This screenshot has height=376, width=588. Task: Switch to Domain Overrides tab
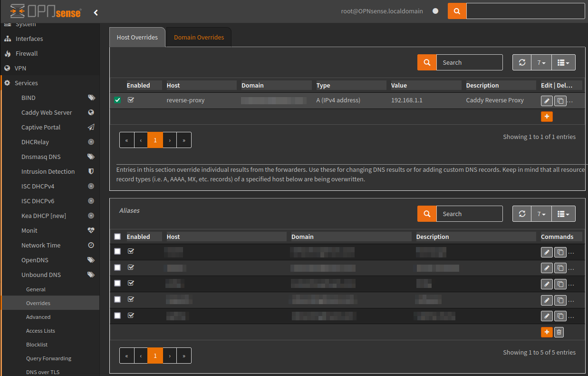pyautogui.click(x=199, y=37)
